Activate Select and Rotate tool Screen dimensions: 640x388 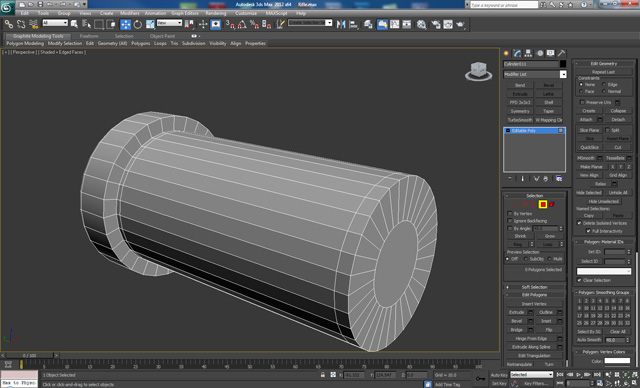pyautogui.click(x=138, y=24)
